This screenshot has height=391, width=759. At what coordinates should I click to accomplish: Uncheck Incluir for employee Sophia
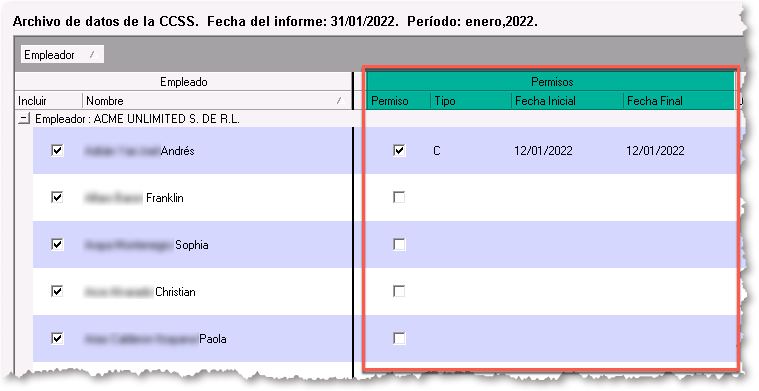point(57,244)
